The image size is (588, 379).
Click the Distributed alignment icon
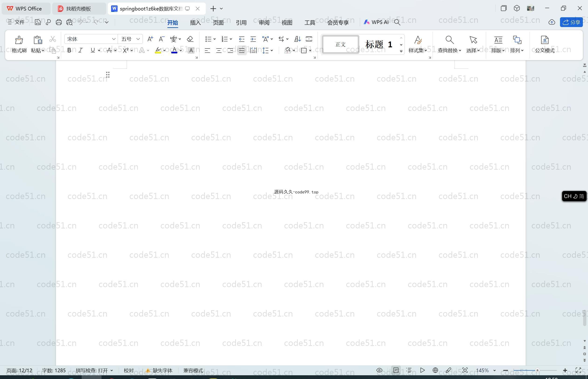pos(253,50)
